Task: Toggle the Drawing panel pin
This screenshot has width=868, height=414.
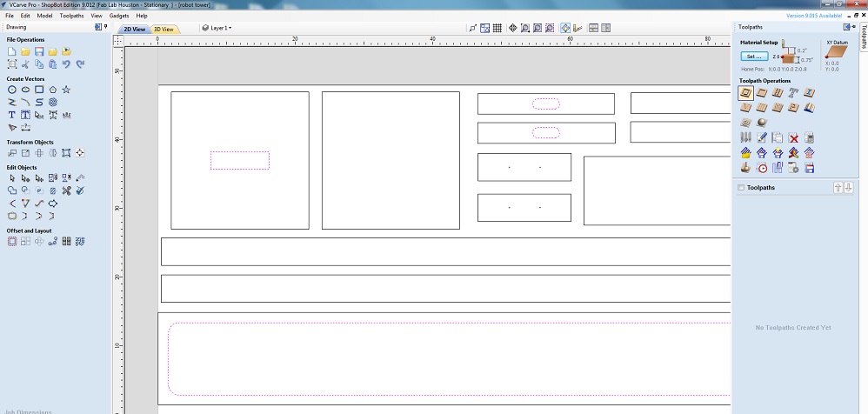Action: 106,27
